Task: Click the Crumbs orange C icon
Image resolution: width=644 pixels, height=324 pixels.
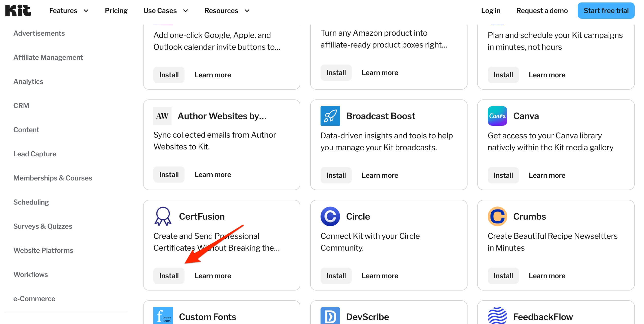Action: [x=497, y=216]
